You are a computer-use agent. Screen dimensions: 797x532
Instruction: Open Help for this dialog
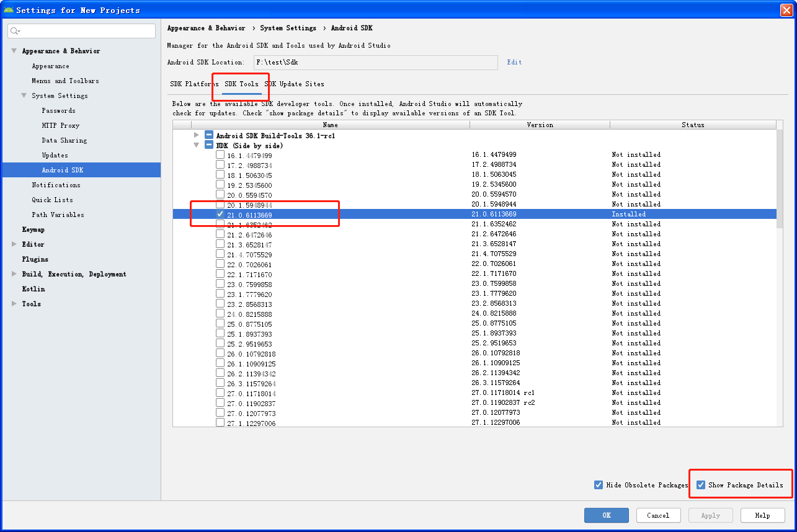pos(762,515)
